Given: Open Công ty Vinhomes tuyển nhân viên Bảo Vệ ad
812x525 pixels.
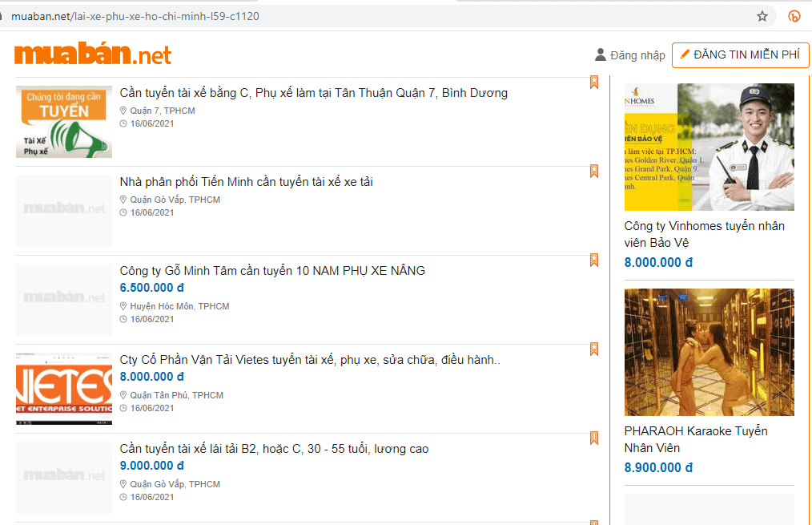Looking at the screenshot, I should (704, 234).
